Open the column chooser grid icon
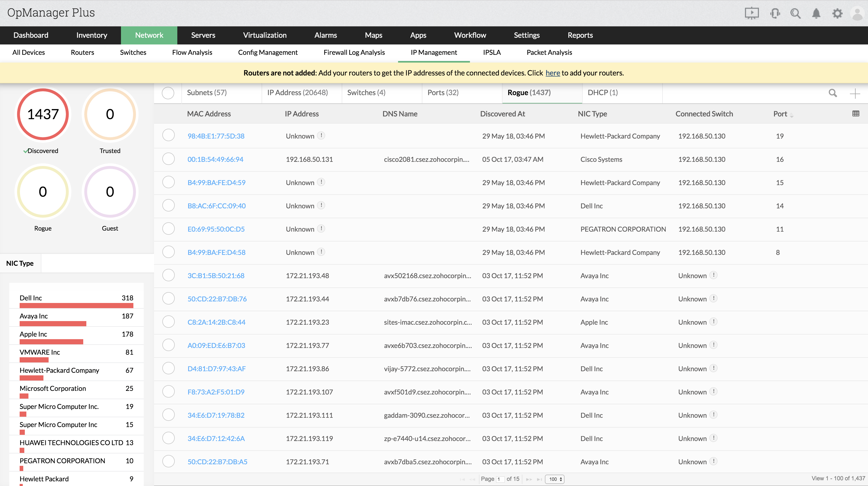The height and width of the screenshot is (486, 868). click(x=856, y=113)
